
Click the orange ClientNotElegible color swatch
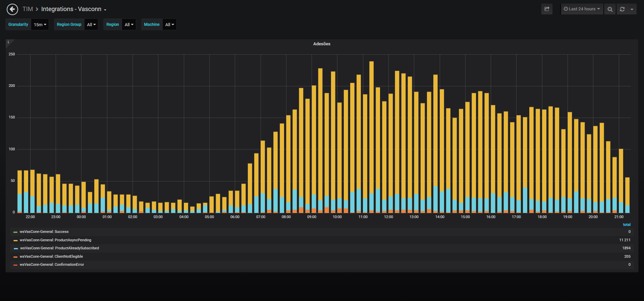15,257
